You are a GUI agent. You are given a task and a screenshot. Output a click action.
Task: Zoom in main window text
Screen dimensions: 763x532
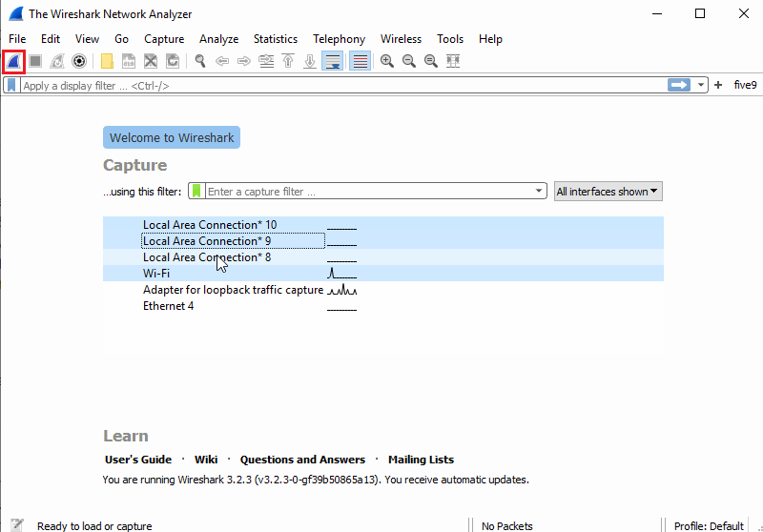[387, 61]
